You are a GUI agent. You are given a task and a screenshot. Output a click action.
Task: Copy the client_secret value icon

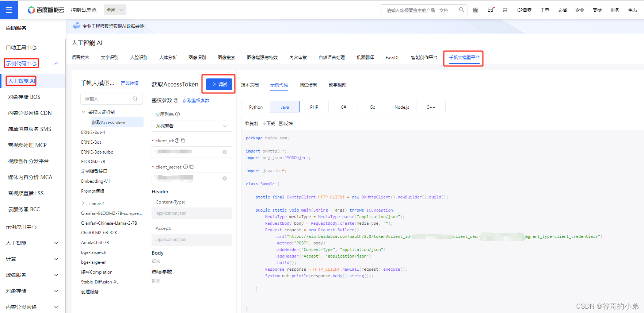coord(191,167)
